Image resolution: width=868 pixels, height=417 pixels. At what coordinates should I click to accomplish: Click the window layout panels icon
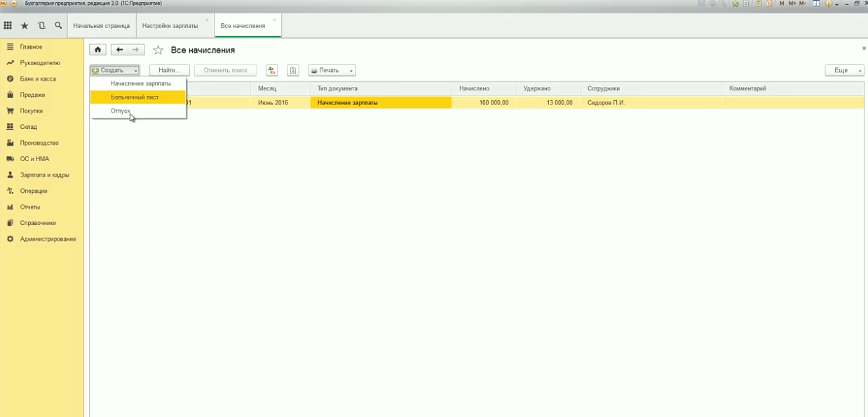[816, 4]
